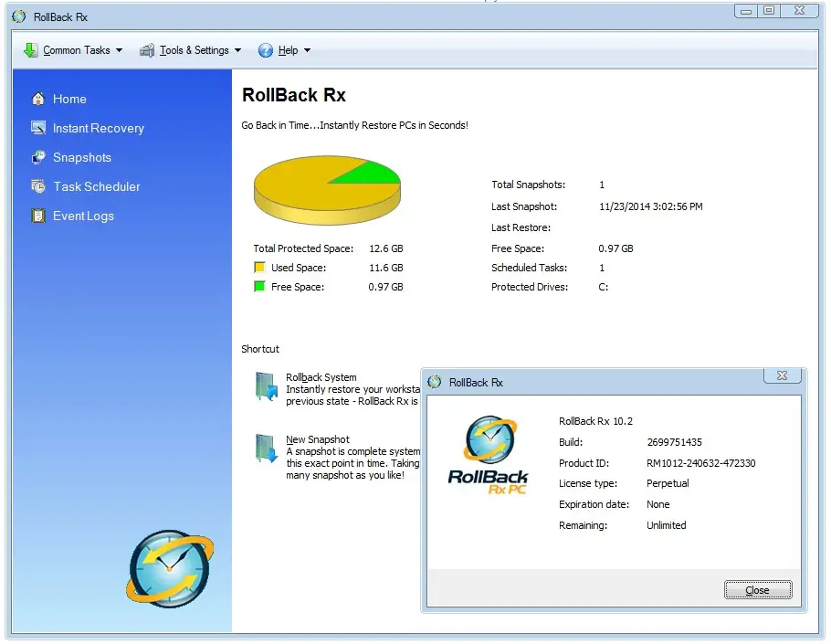Go to the Home page
This screenshot has width=831, height=644.
[x=69, y=100]
